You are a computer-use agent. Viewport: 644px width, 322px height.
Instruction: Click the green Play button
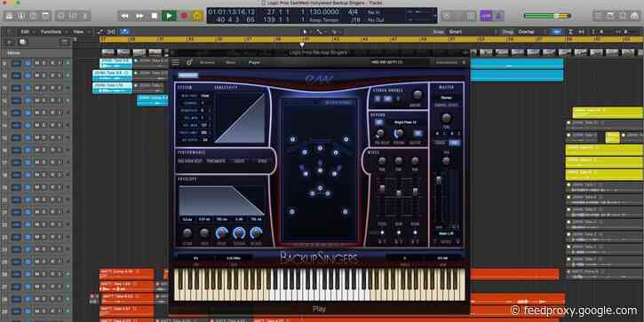(169, 16)
